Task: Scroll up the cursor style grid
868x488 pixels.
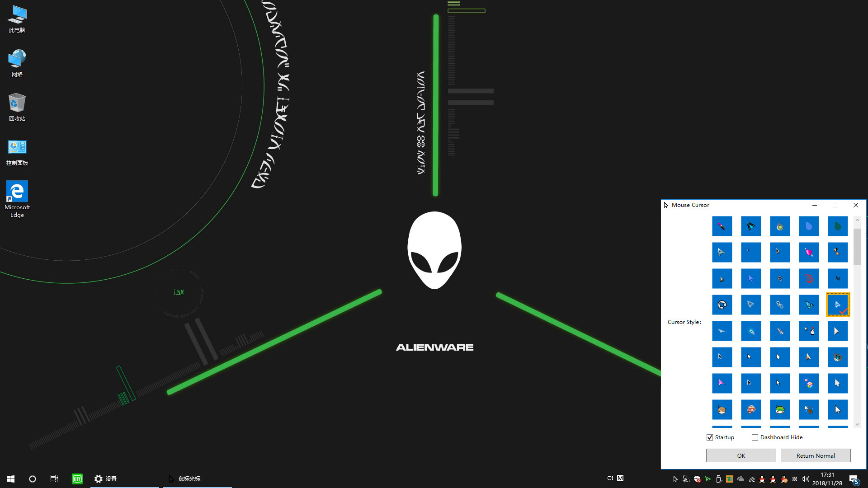Action: click(857, 220)
